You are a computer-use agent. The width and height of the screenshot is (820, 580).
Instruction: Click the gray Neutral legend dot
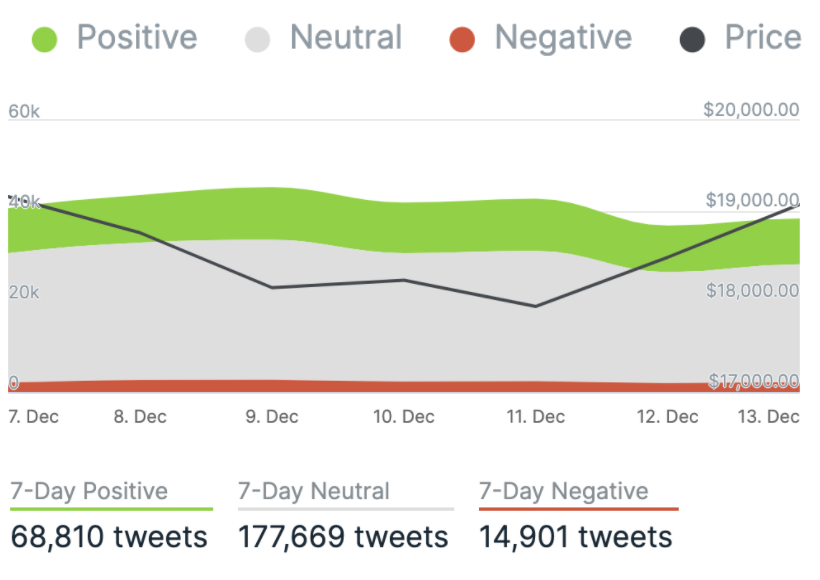[x=258, y=39]
